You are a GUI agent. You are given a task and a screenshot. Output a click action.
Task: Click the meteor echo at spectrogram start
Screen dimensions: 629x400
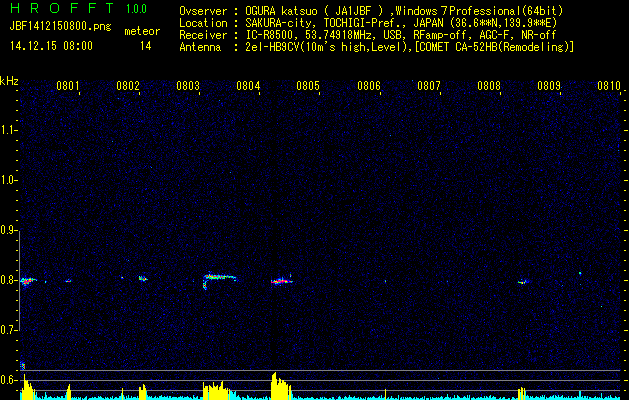tap(28, 281)
